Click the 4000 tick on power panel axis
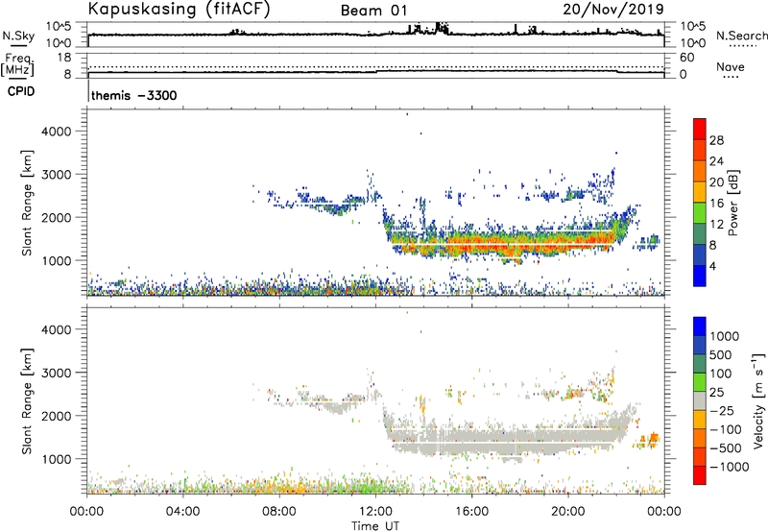This screenshot has width=768, height=532. pos(57,132)
